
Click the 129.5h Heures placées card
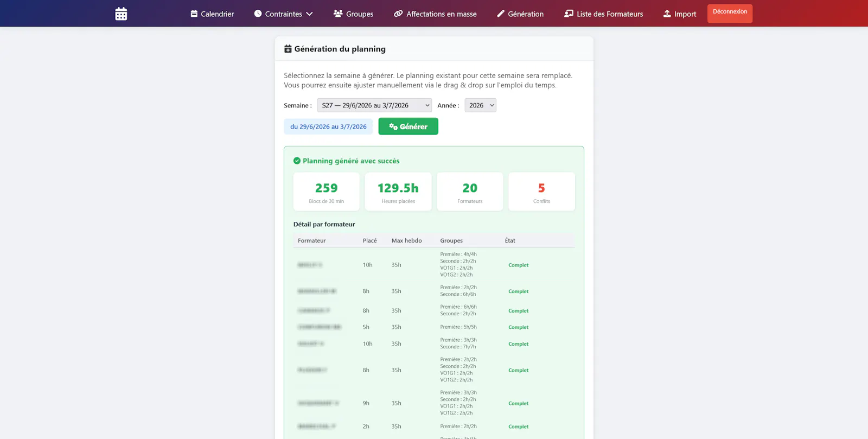click(398, 192)
